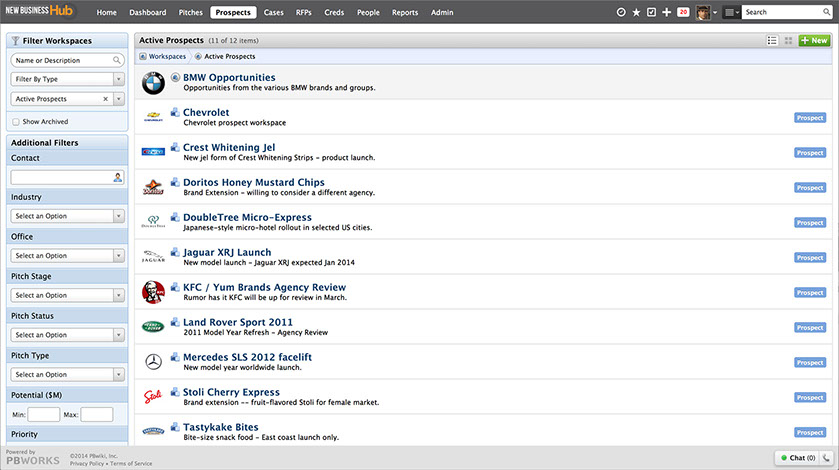
Task: Click the Potential Min input field
Action: 44,414
